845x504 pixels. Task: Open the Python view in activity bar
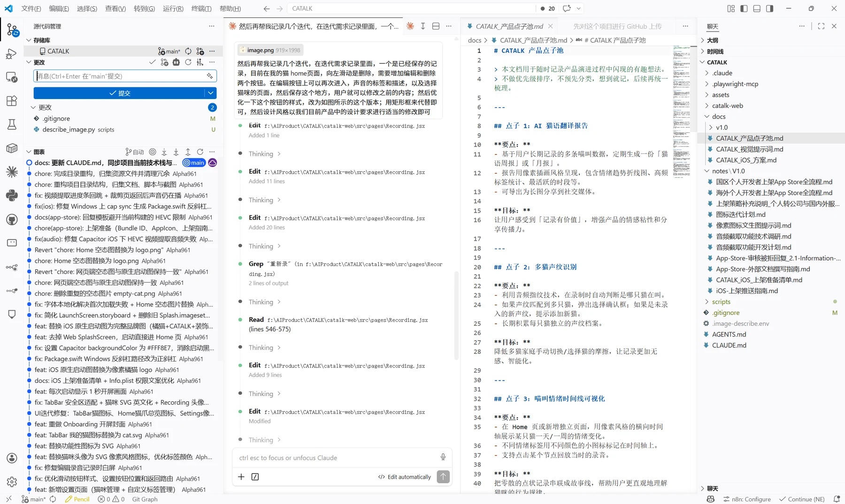click(12, 195)
